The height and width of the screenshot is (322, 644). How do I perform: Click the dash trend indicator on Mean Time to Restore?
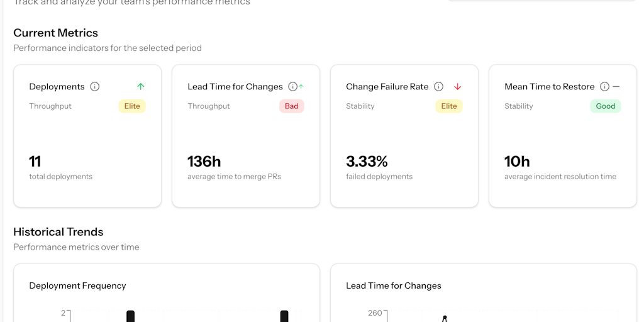(616, 87)
